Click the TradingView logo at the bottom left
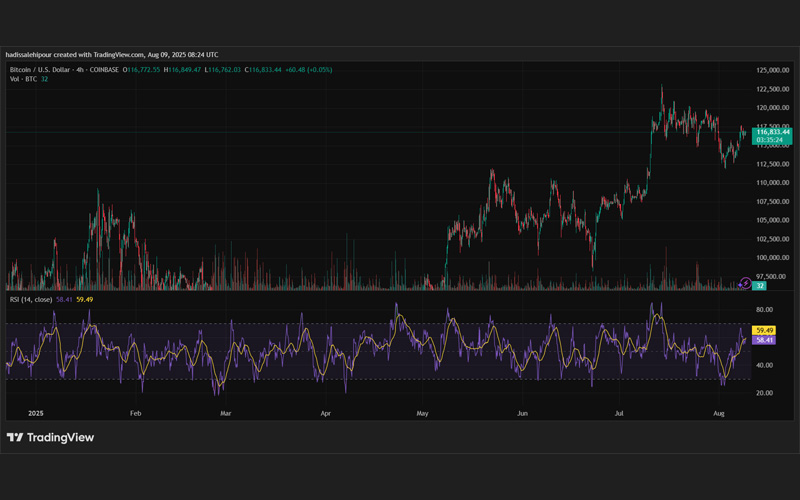The width and height of the screenshot is (800, 500). pos(50,437)
